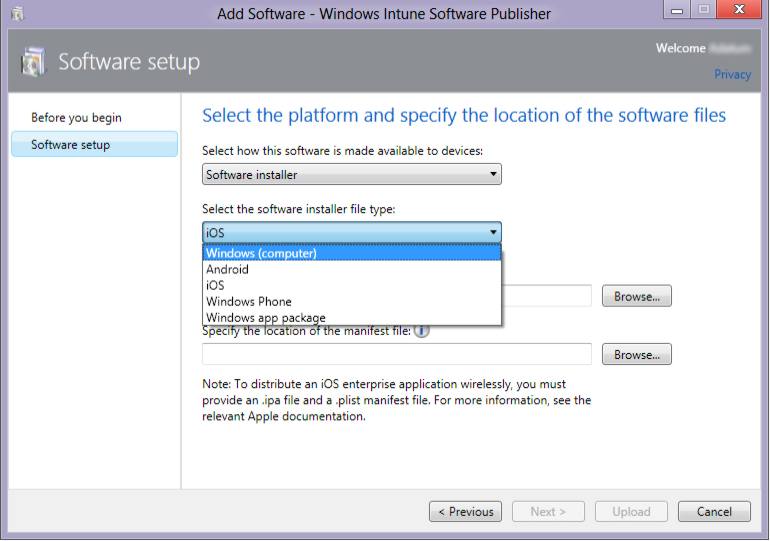Click the manifest file location field
Viewport: 770px width, 541px height.
(x=397, y=354)
